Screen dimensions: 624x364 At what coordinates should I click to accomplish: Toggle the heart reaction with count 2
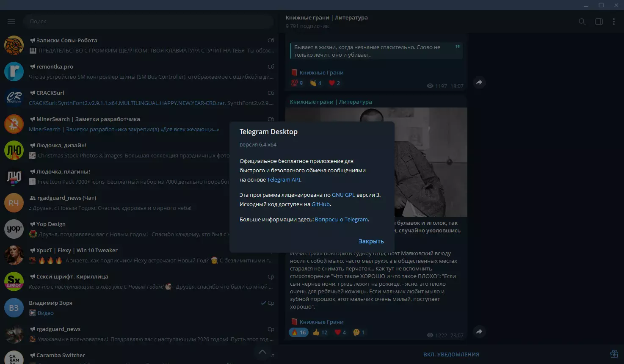tap(334, 83)
